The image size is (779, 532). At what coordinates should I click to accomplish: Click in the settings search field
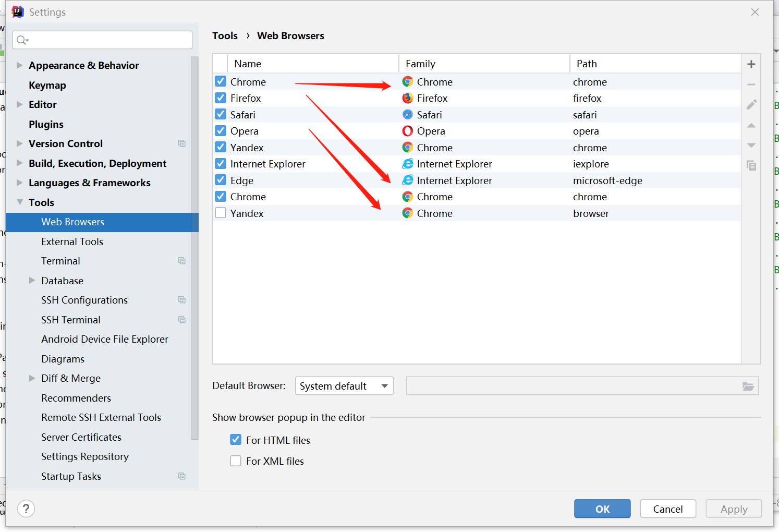102,40
